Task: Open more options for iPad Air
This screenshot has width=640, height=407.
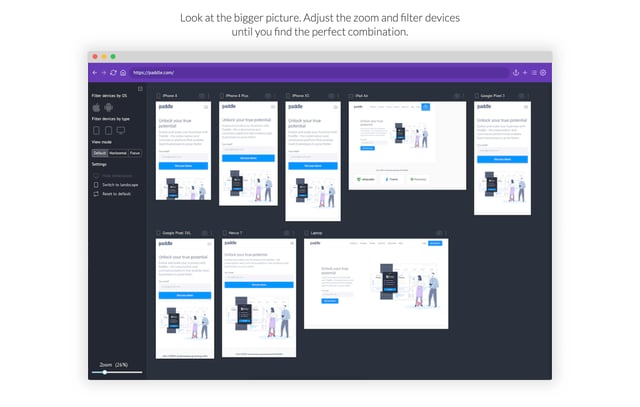Action: pyautogui.click(x=463, y=96)
